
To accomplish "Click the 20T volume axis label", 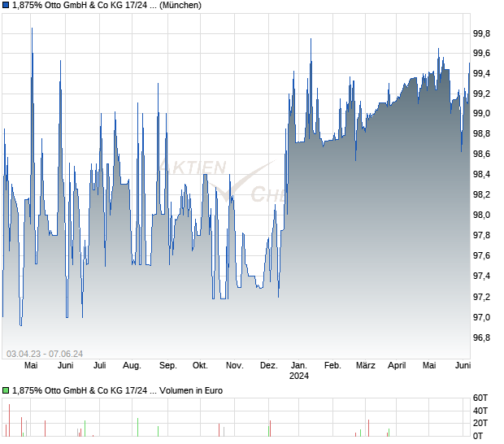I will click(480, 423).
